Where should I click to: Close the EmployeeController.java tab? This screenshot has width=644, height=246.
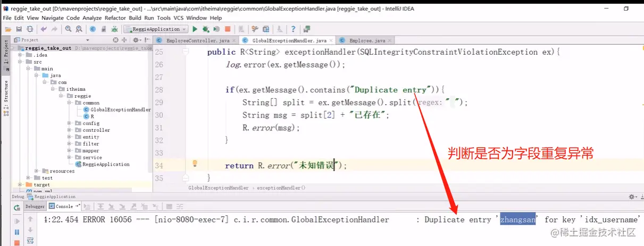(x=234, y=40)
